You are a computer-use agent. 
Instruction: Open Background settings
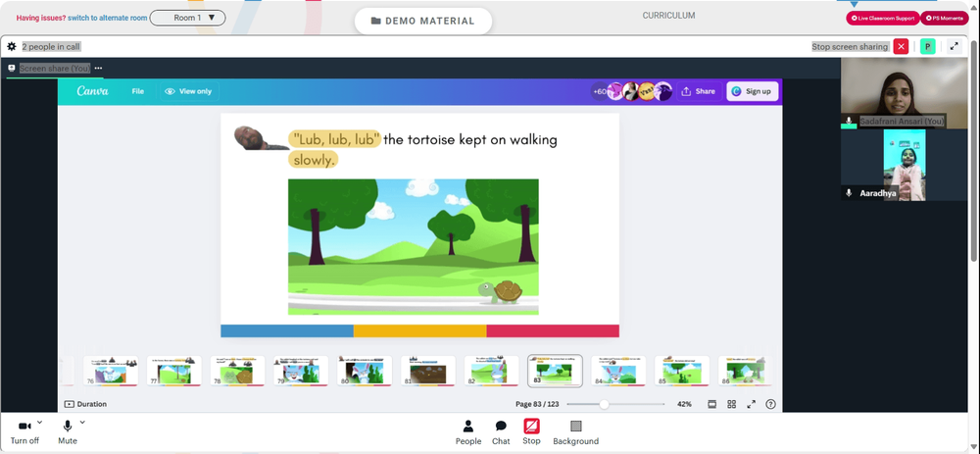[x=575, y=432]
